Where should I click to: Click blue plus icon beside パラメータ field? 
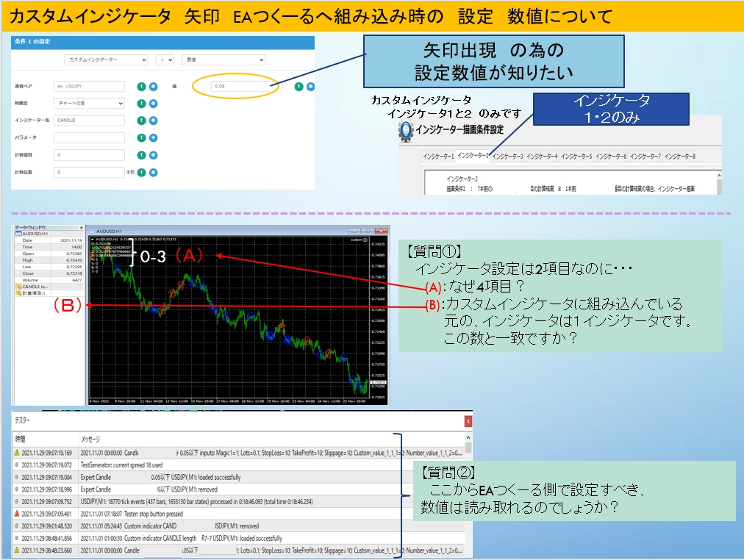(x=153, y=137)
